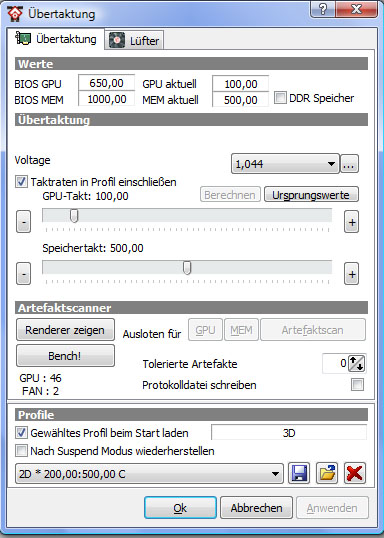
Task: Click the Speichertakt slider handle
Action: [187, 268]
